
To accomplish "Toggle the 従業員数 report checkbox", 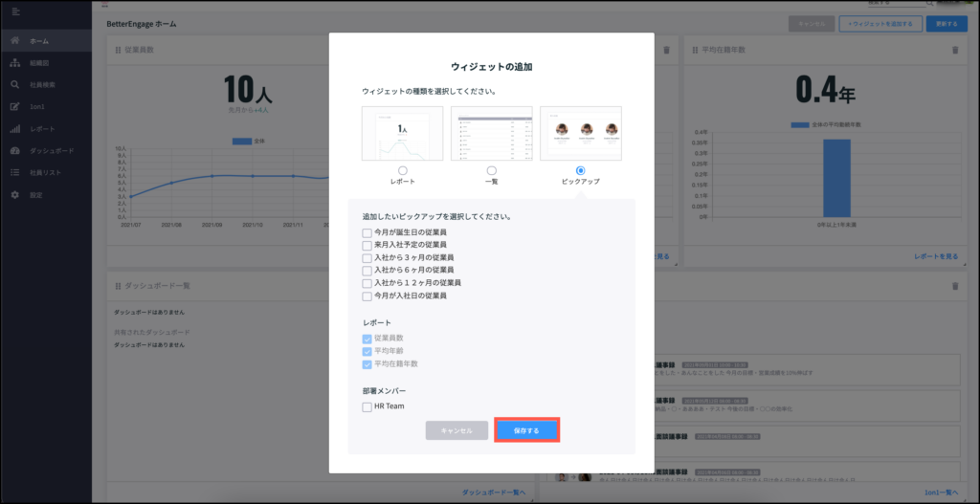I will [x=367, y=340].
